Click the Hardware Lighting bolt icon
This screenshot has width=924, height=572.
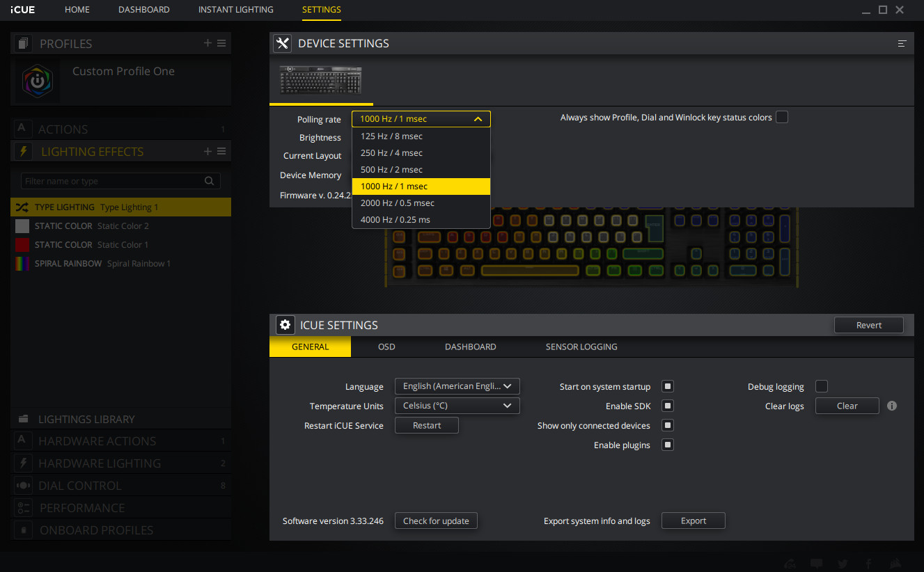point(24,463)
